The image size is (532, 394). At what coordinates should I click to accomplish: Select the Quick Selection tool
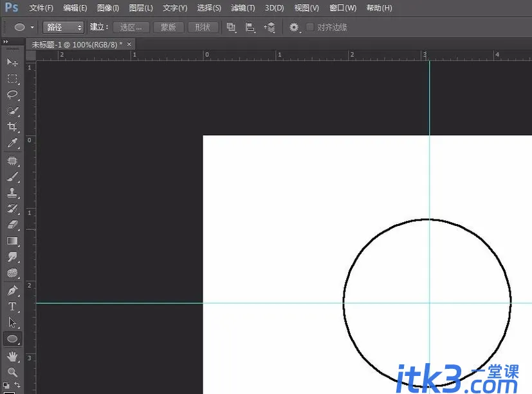(x=12, y=111)
